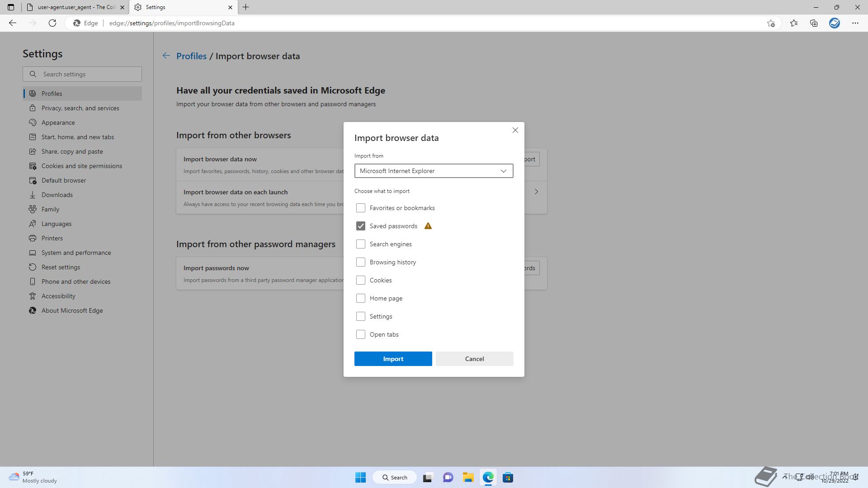Tick the Cookies checkbox
This screenshot has width=868, height=488.
click(360, 280)
